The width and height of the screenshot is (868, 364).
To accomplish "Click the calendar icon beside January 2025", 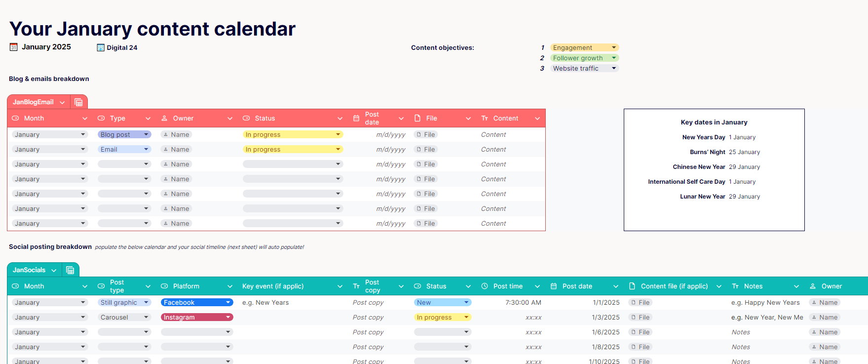I will (14, 47).
